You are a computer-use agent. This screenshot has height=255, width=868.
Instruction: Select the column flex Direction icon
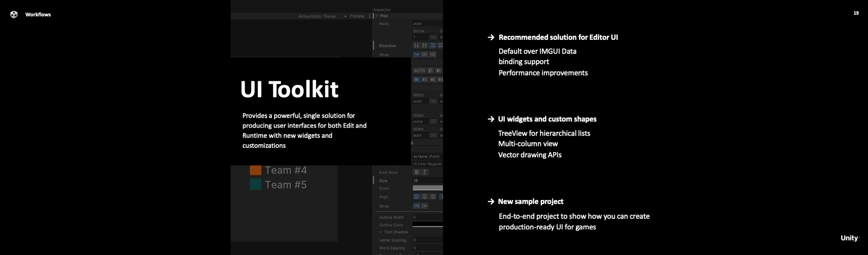tap(417, 45)
